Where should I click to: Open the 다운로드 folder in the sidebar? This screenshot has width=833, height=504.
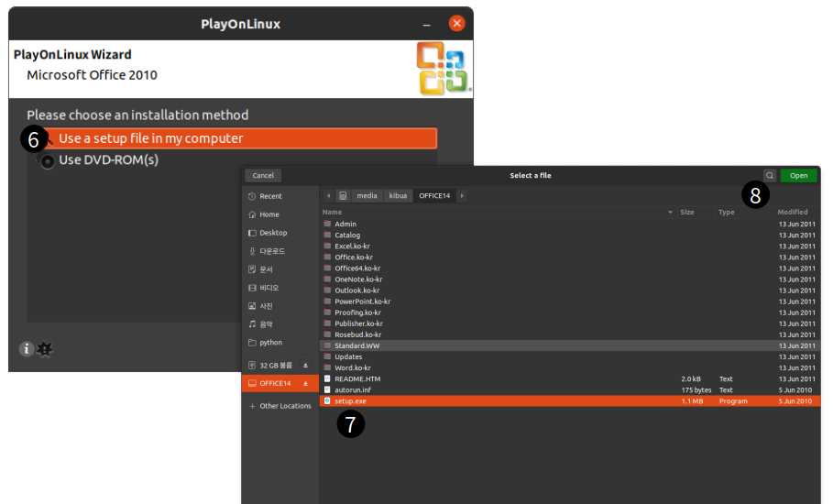click(x=280, y=251)
